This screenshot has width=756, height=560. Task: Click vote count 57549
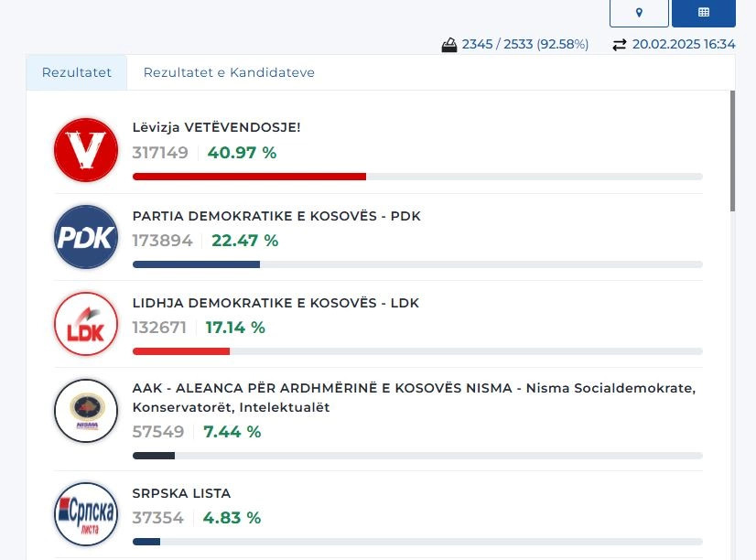[158, 432]
